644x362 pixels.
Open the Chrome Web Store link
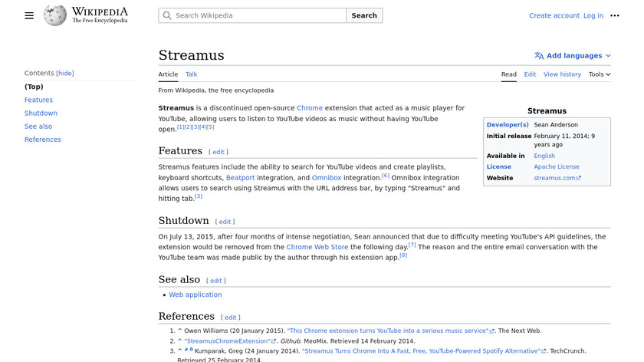pyautogui.click(x=317, y=247)
